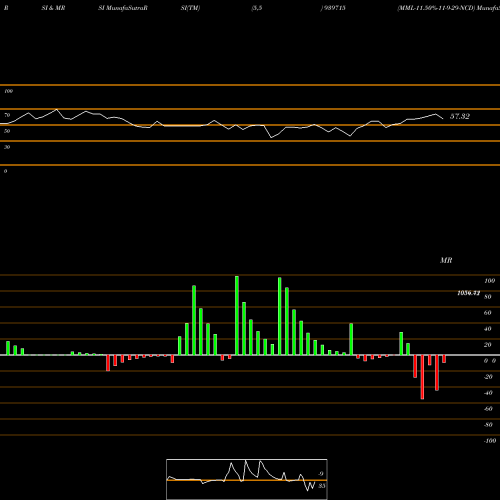Click the MR panel title
This screenshot has width=500, height=500.
446,260
